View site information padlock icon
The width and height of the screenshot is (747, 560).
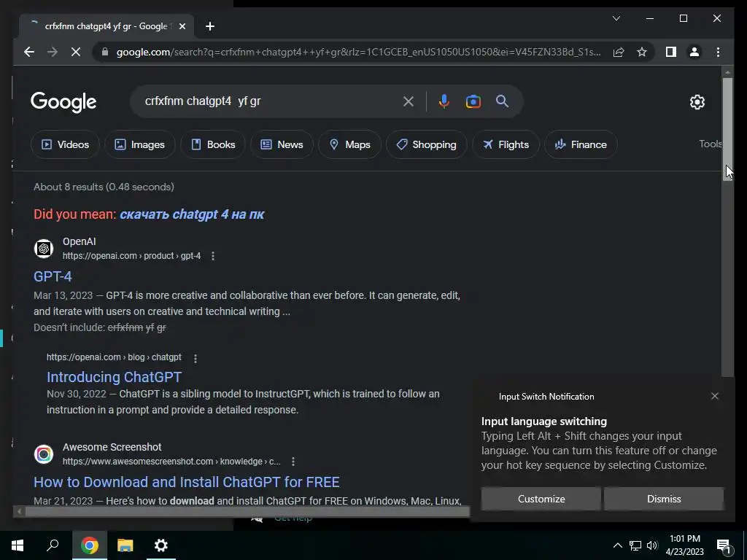tap(105, 52)
